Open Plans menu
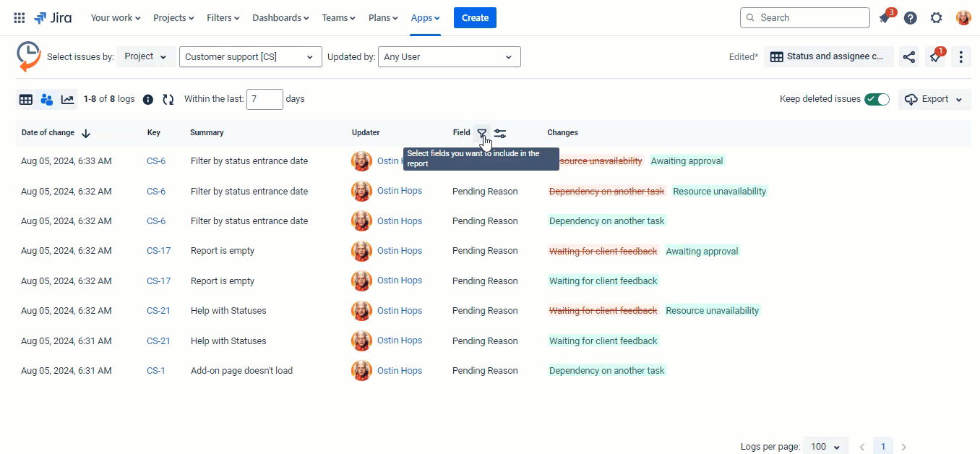The height and width of the screenshot is (454, 980). pyautogui.click(x=383, y=18)
